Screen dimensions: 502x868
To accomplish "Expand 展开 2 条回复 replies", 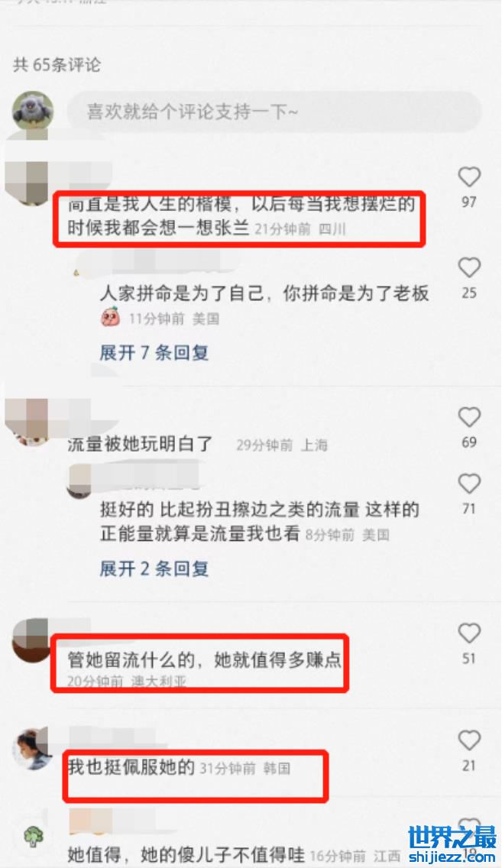I will click(154, 568).
